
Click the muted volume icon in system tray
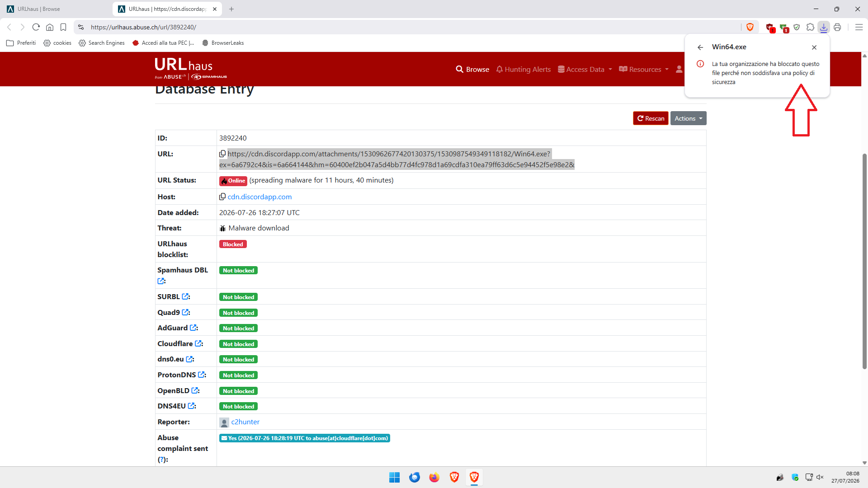[x=820, y=477]
